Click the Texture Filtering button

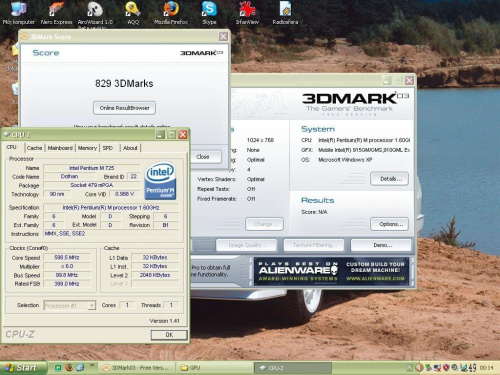[x=314, y=245]
